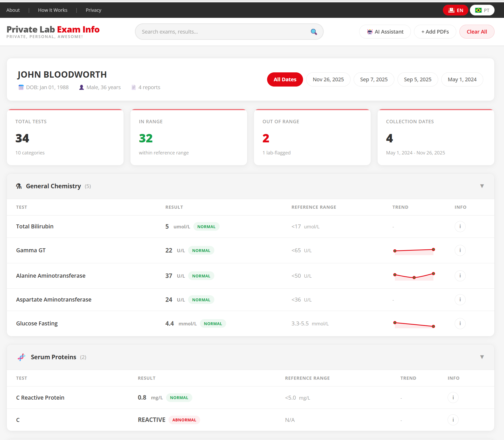504x440 pixels.
Task: Click the In Range summary card
Action: click(189, 137)
